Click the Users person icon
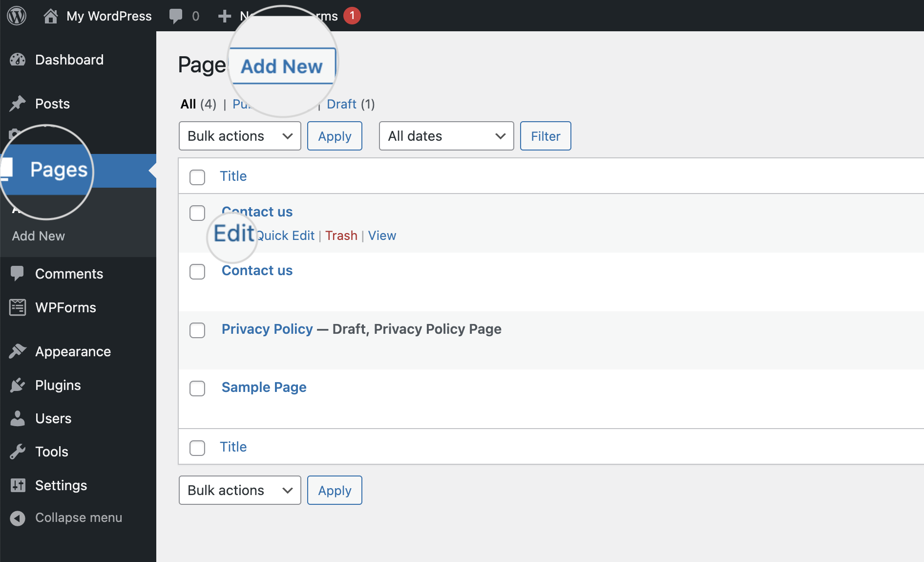The image size is (924, 562). (18, 418)
